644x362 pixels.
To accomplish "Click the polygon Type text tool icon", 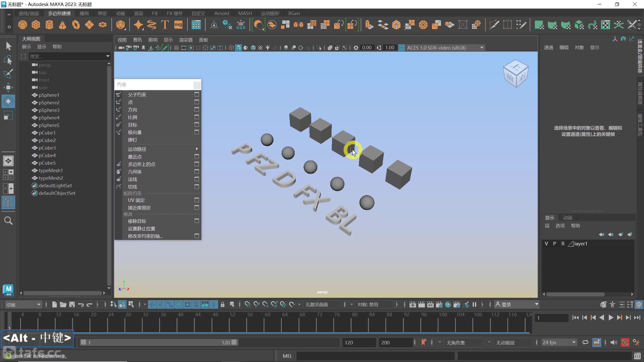I will pyautogui.click(x=165, y=25).
